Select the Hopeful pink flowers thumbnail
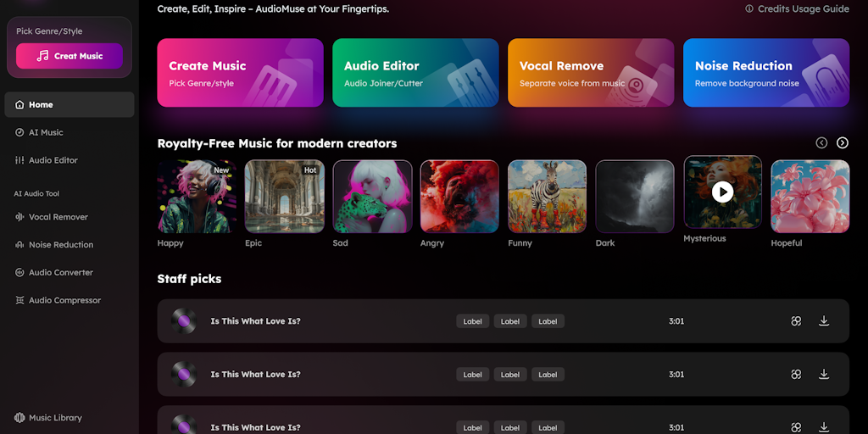The image size is (868, 434). click(x=810, y=197)
